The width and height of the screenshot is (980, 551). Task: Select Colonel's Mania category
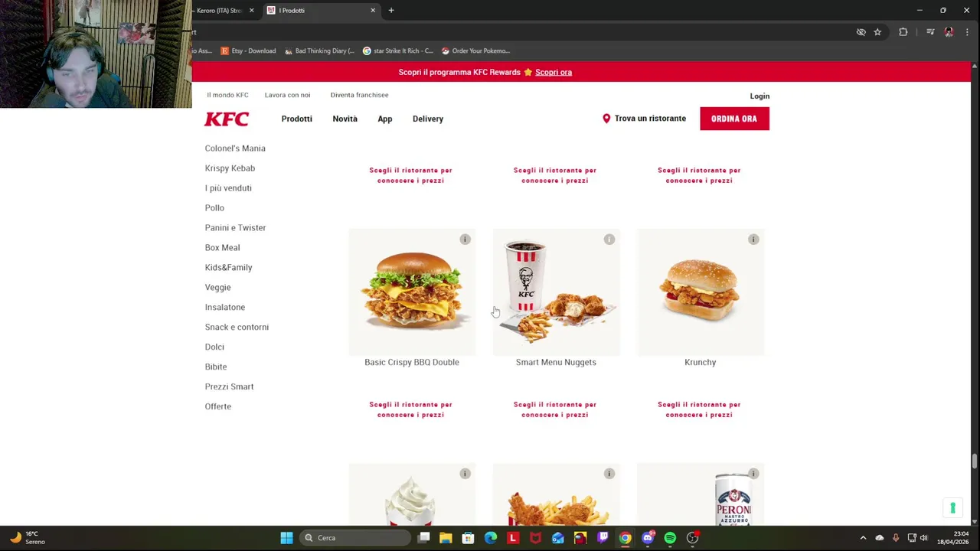(235, 148)
